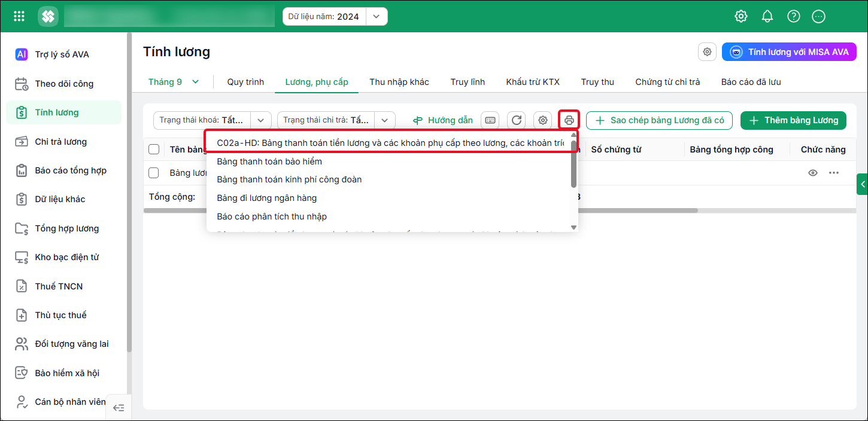The width and height of the screenshot is (868, 421).
Task: Switch to Khấu trừ KTX tab
Action: pos(533,82)
